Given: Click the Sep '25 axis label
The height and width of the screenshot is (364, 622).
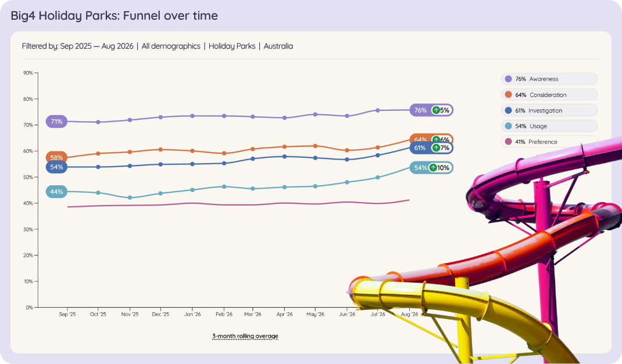Looking at the screenshot, I should click(67, 314).
